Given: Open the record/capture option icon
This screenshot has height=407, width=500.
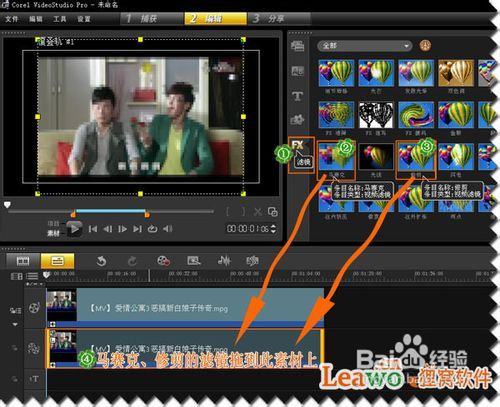Looking at the screenshot, I should click(x=163, y=261).
